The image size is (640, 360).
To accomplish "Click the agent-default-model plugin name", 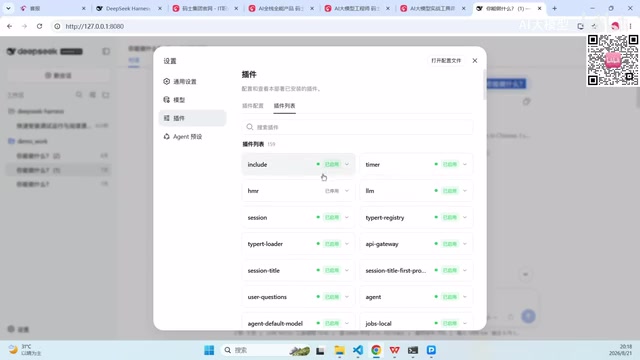I will [275, 323].
